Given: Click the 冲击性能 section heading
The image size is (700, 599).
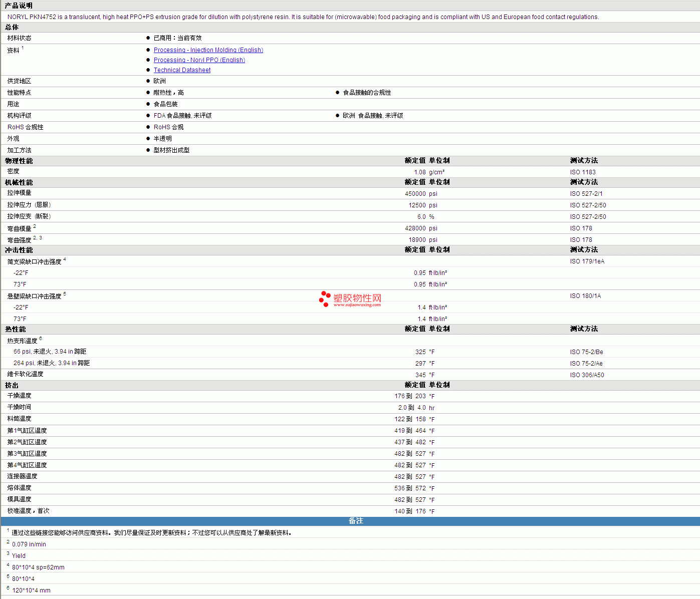Looking at the screenshot, I should tap(19, 250).
